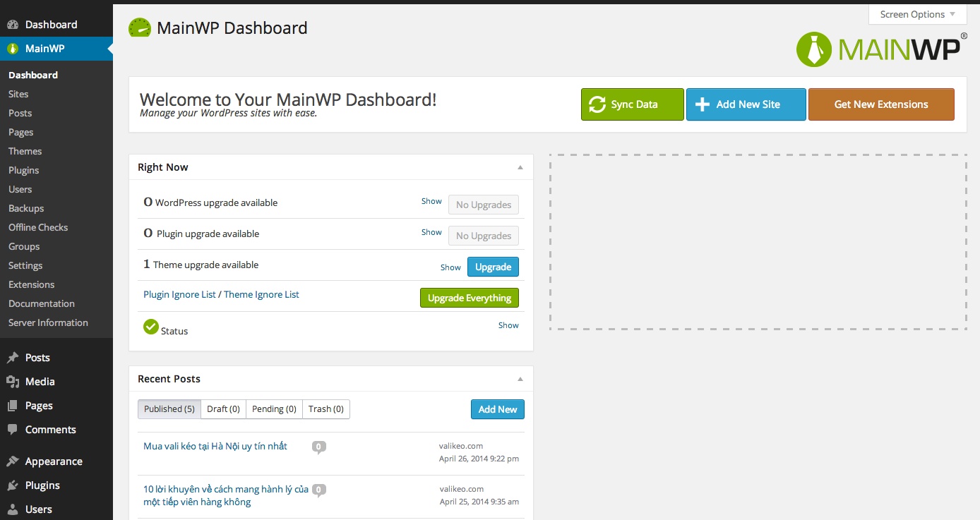Screen dimensions: 980x520
Task: Click the Plugins plug icon in lower sidebar
Action: [12, 485]
